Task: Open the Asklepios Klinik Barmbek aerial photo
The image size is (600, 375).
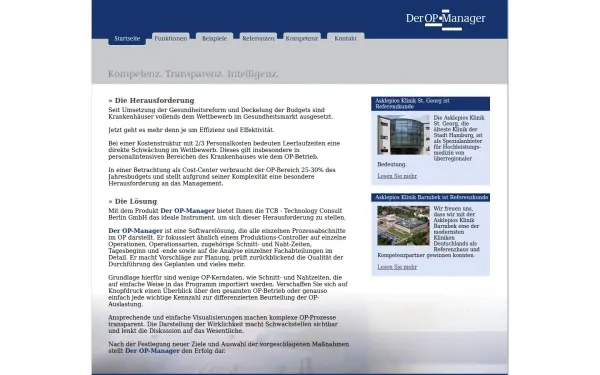Action: [403, 226]
